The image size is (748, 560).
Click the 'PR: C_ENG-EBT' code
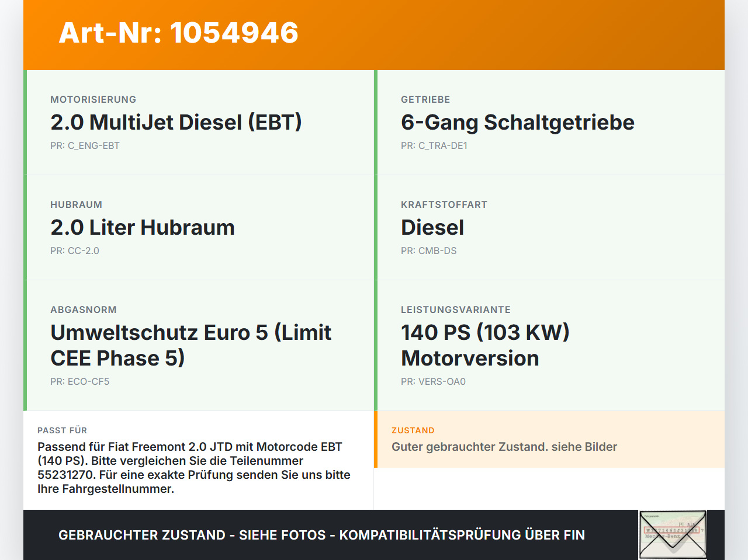(85, 146)
